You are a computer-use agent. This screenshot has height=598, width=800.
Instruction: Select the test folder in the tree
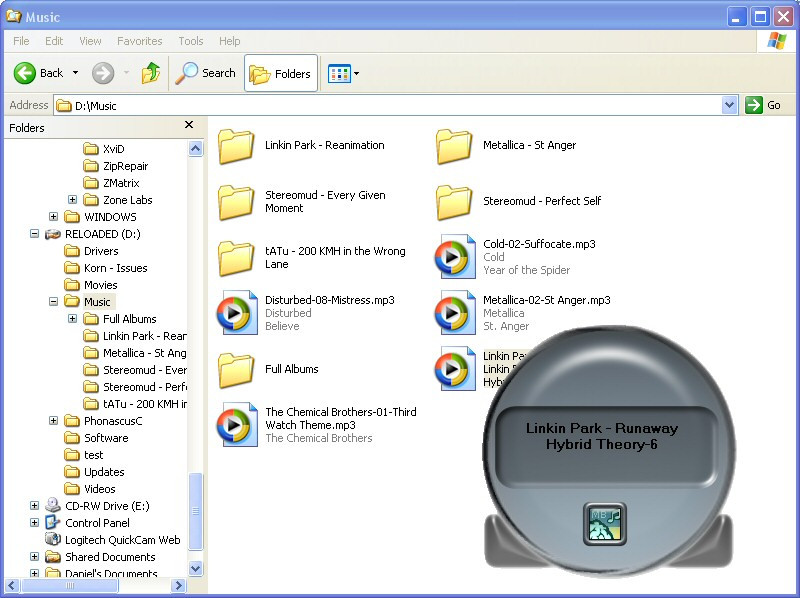(93, 455)
